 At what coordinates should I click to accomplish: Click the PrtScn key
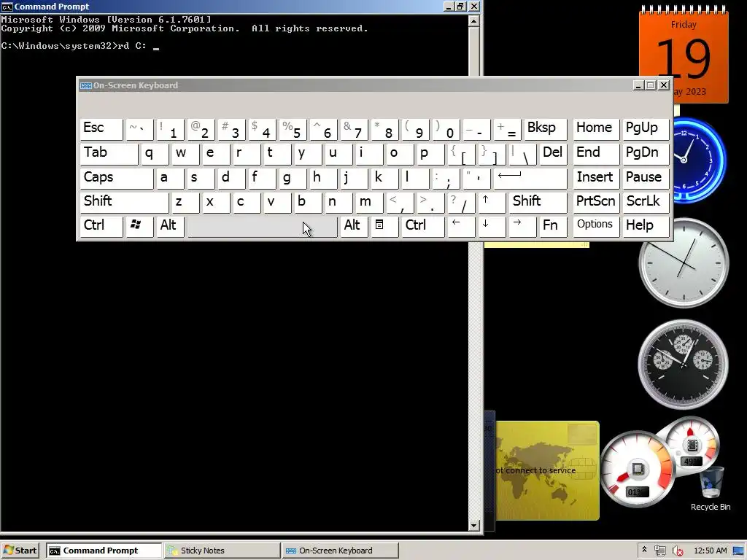click(x=596, y=202)
